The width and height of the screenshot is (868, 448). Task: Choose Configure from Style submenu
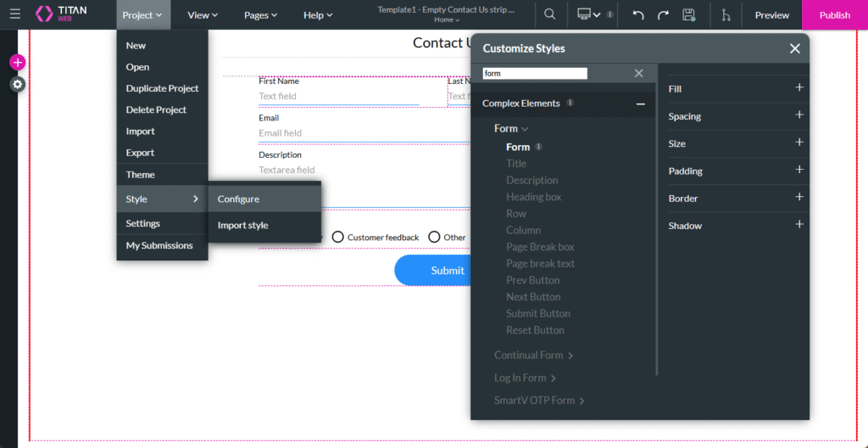(238, 199)
